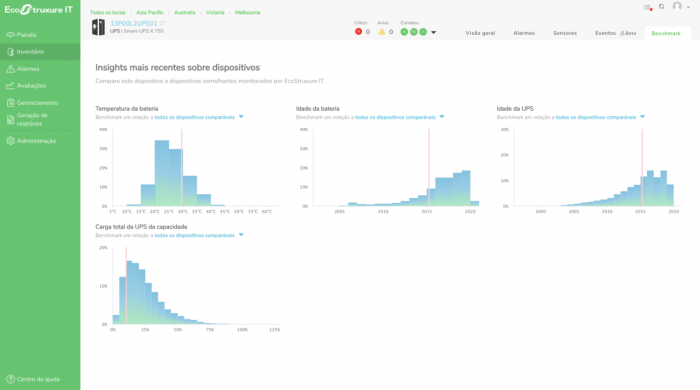This screenshot has height=390, width=700.
Task: Click the Alarmes warning triangle icon in sidebar
Action: (x=11, y=69)
